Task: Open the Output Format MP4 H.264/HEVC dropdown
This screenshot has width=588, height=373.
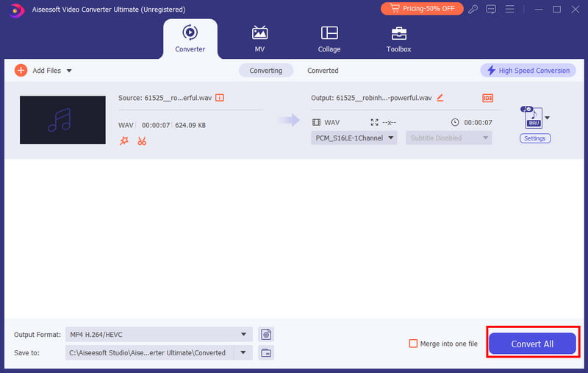Action: point(159,334)
